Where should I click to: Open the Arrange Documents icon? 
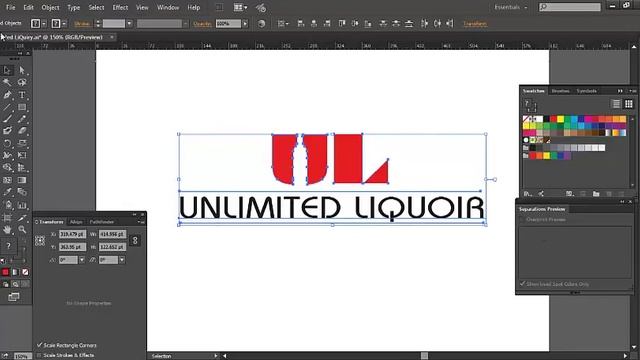pyautogui.click(x=240, y=7)
